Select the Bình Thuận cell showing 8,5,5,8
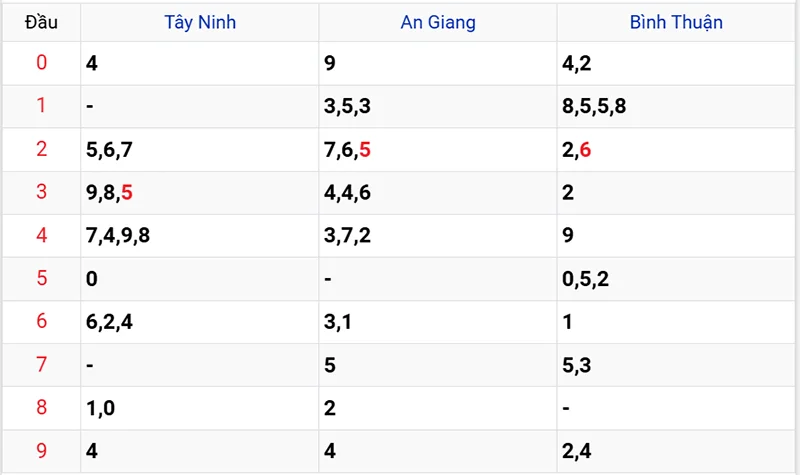 (x=594, y=107)
